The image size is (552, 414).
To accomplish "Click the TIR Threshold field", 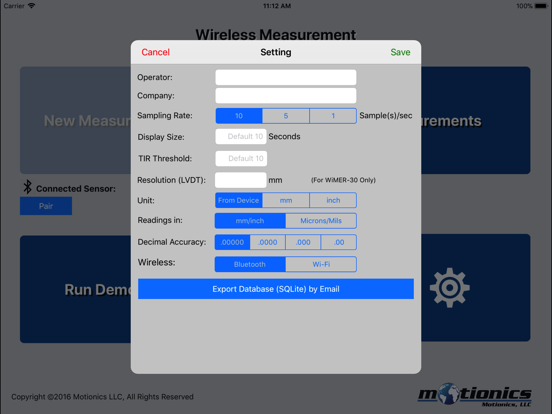I will [x=241, y=158].
